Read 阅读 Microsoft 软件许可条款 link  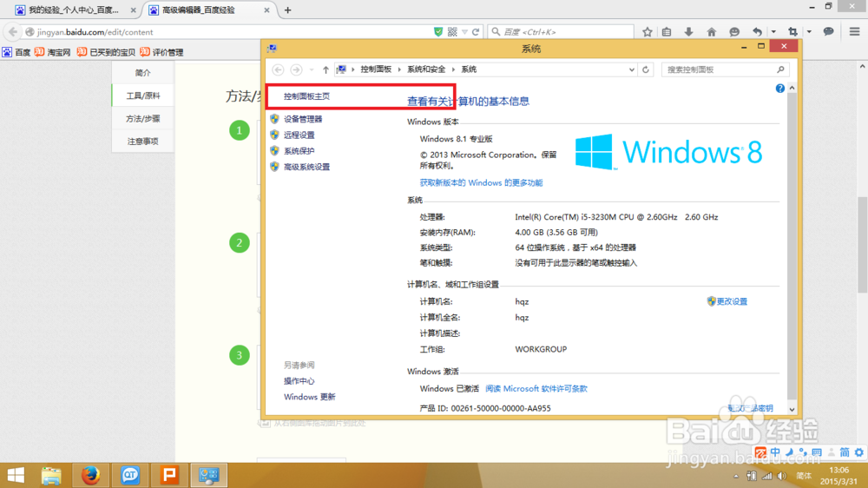coord(536,389)
